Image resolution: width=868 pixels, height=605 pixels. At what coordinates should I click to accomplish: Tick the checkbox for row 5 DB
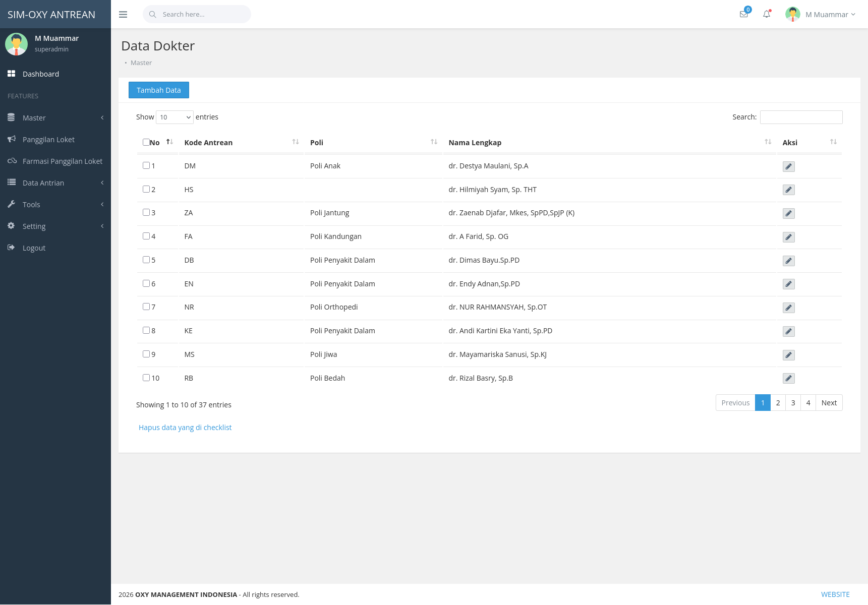click(x=146, y=260)
